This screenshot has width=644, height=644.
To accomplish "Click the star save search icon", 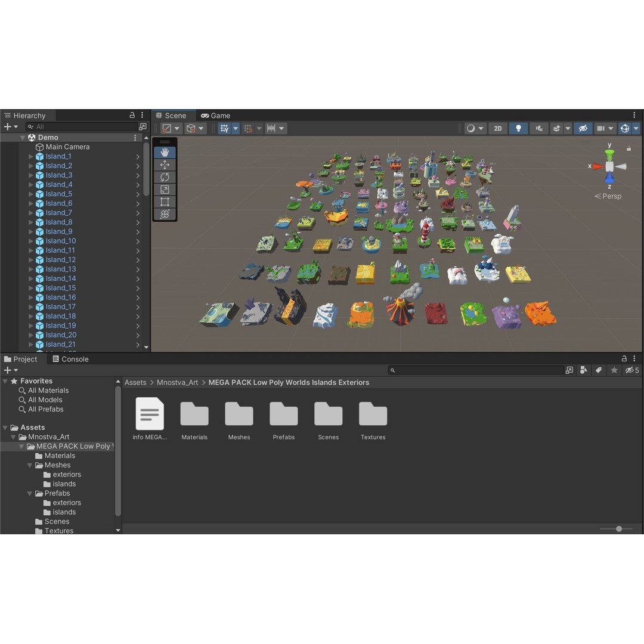I will pyautogui.click(x=614, y=370).
